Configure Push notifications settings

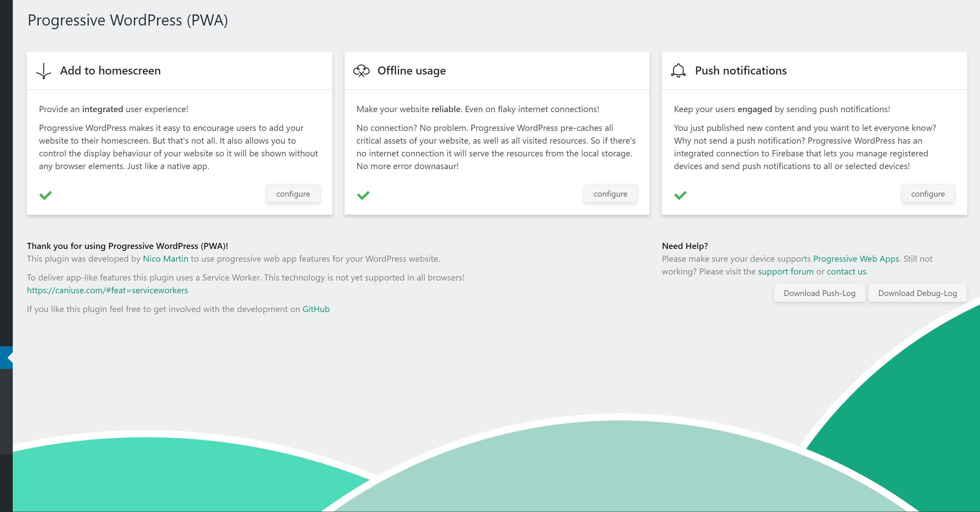coord(928,194)
